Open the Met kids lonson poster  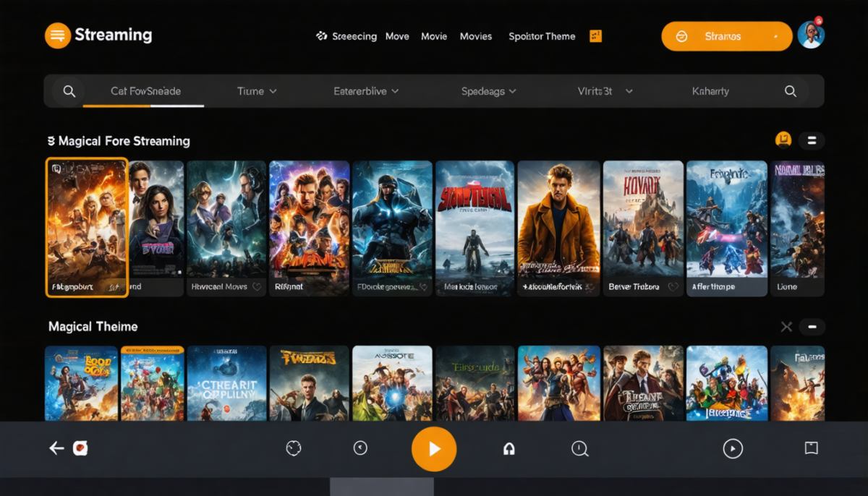coord(475,228)
